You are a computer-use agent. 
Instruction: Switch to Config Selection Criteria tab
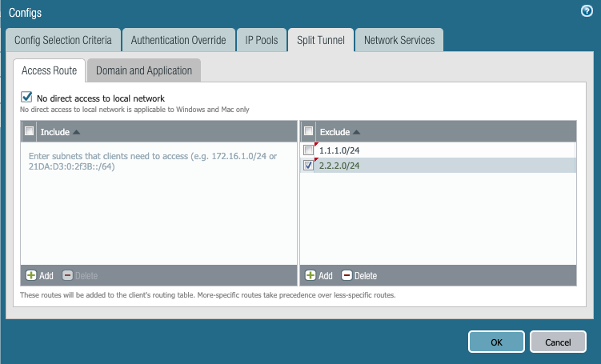point(63,40)
